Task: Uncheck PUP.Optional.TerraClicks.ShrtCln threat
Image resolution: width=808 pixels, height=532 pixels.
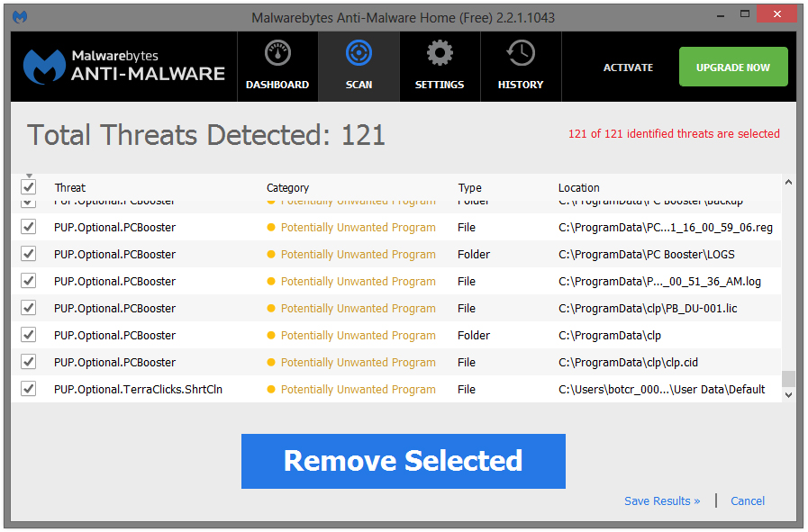Action: 28,389
